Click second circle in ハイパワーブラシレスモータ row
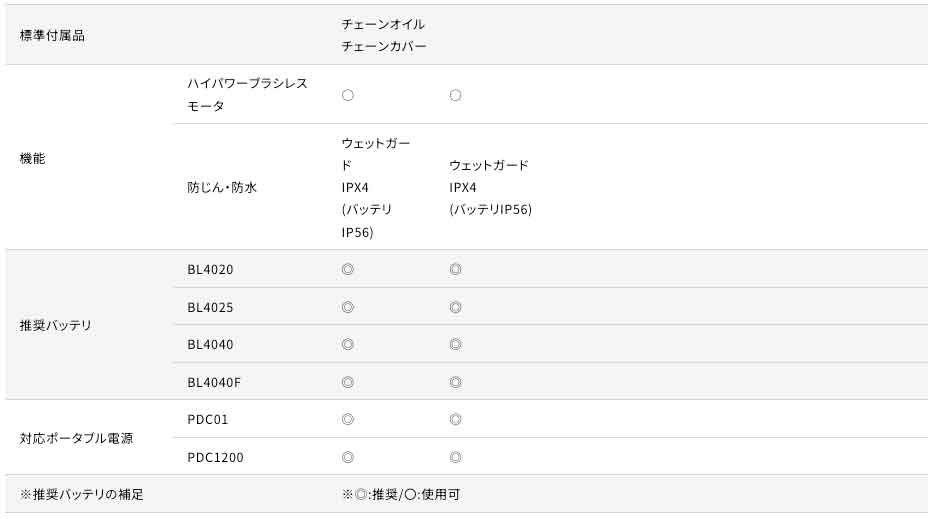936x519 pixels. click(x=455, y=95)
